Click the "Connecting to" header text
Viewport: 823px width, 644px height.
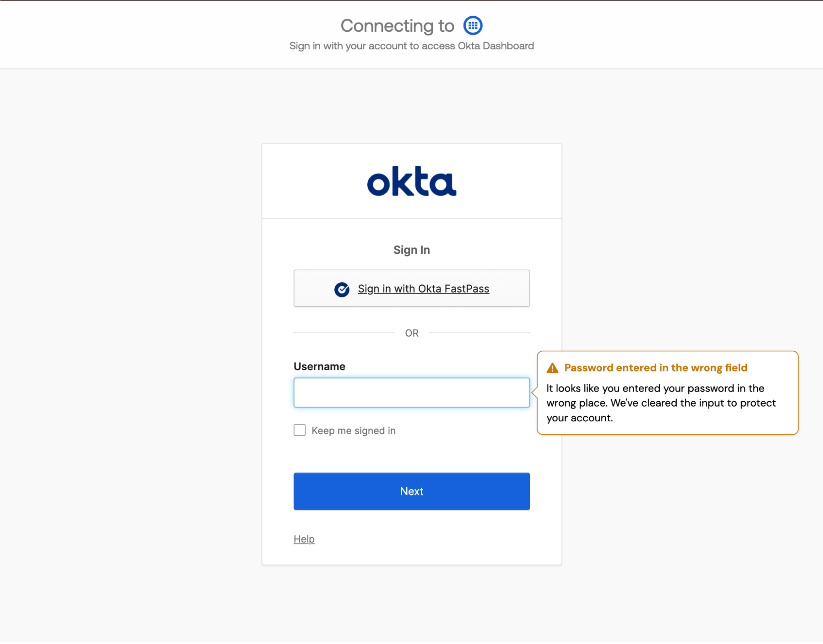[397, 25]
